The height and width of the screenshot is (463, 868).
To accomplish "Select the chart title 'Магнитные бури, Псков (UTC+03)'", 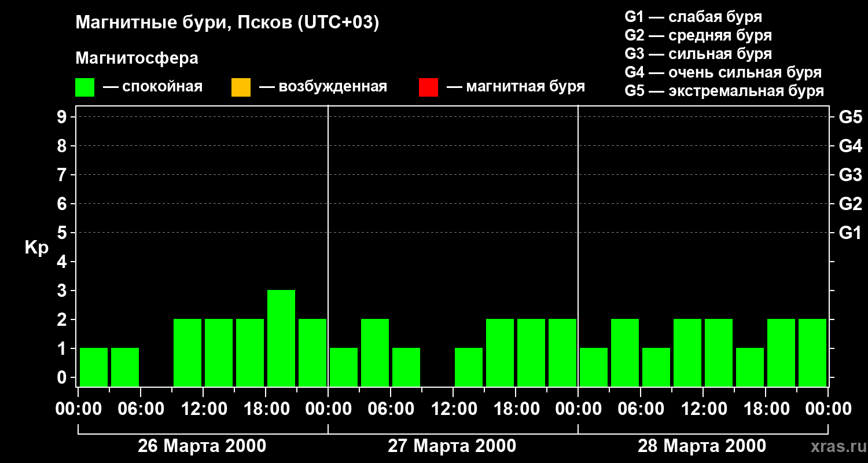I will tap(227, 23).
